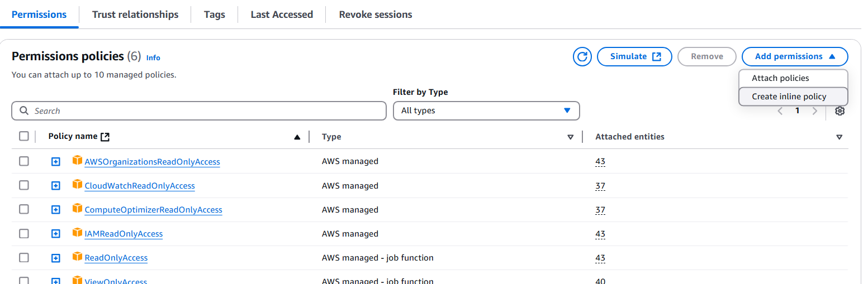
Task: Click the external link icon beside Policy name
Action: (105, 137)
